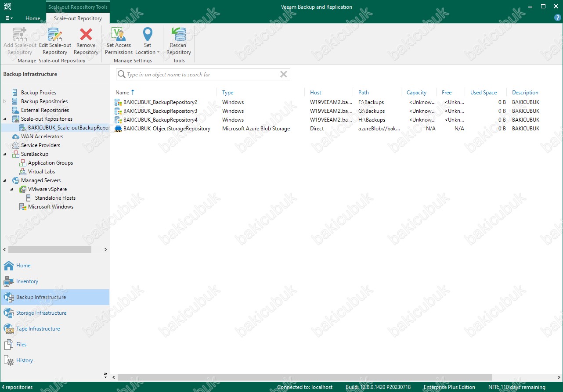Image resolution: width=563 pixels, height=392 pixels.
Task: Click the 4 repositories status text
Action: tap(17, 387)
